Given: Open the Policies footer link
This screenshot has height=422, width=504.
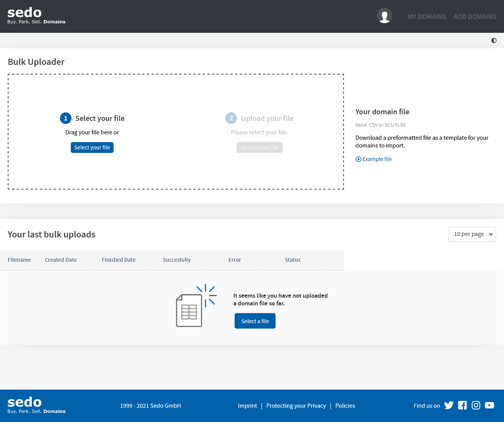Looking at the screenshot, I should pyautogui.click(x=345, y=406).
